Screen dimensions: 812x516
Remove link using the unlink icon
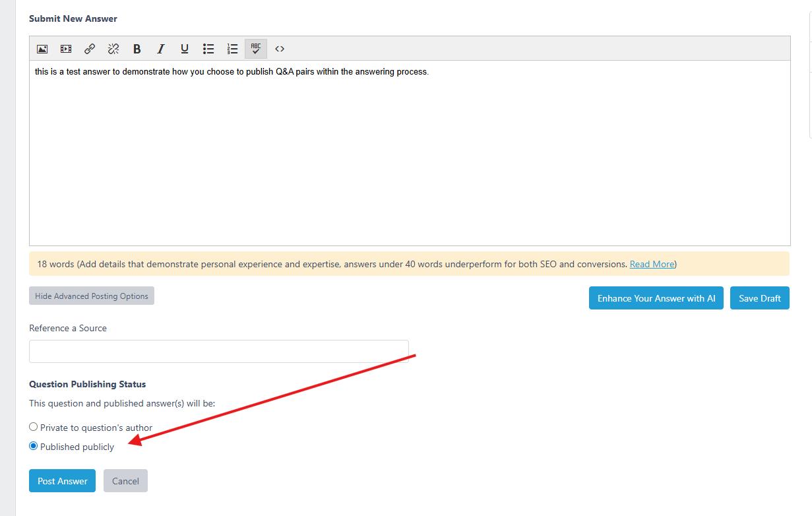pyautogui.click(x=113, y=49)
